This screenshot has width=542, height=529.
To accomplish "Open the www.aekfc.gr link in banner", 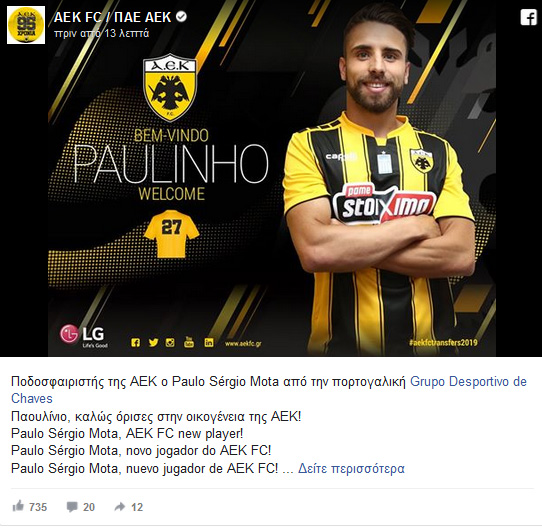I will (x=243, y=344).
